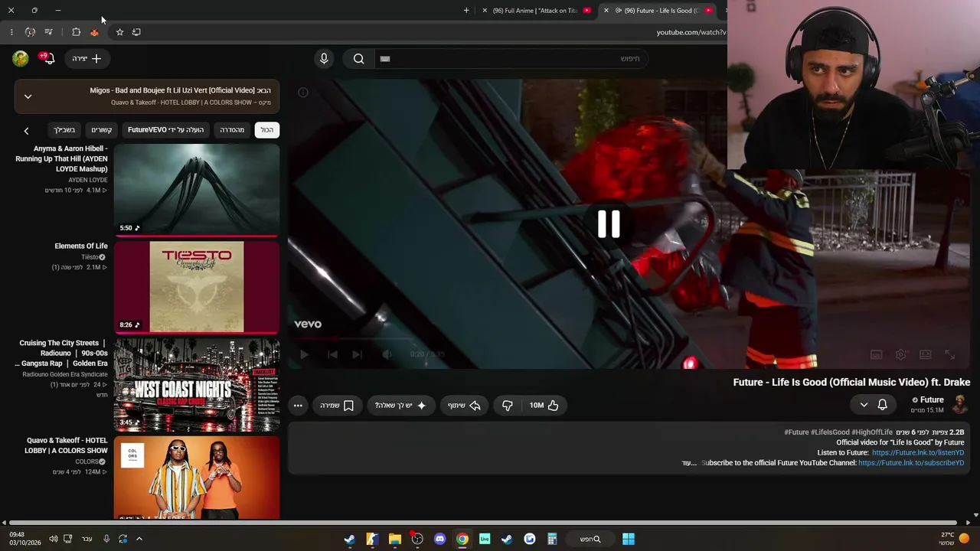Open the Tiësto Elements Of Life thumbnail
The image size is (980, 551).
click(x=197, y=287)
